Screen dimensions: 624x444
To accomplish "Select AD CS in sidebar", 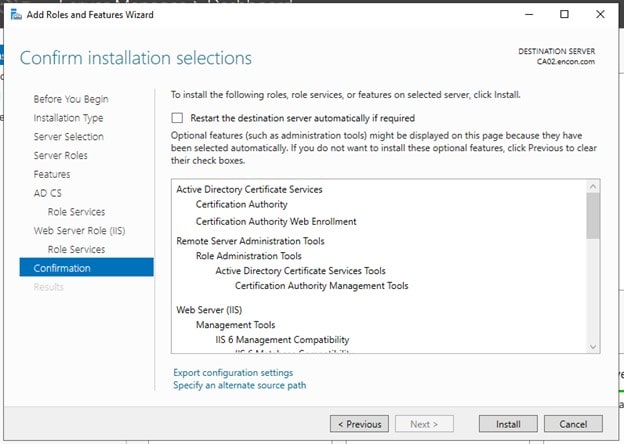I will click(x=47, y=193).
